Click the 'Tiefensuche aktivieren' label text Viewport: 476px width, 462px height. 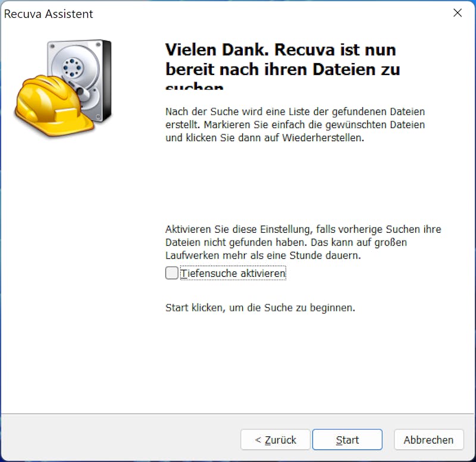pos(233,273)
